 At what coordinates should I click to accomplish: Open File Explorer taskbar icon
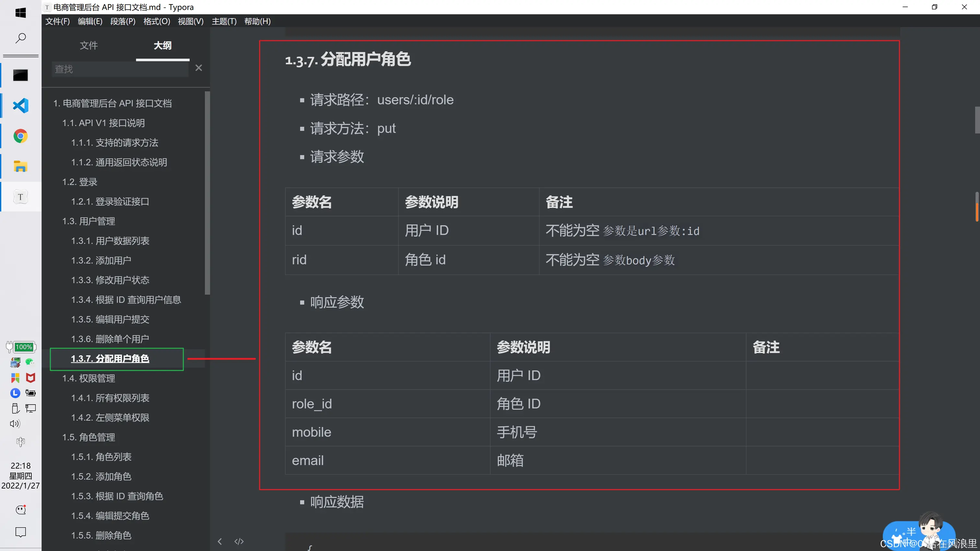(20, 166)
